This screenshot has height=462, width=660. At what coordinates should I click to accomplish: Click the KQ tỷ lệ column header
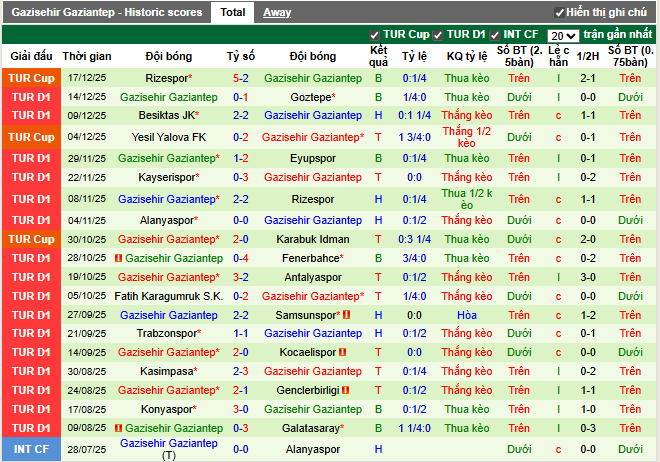(467, 56)
